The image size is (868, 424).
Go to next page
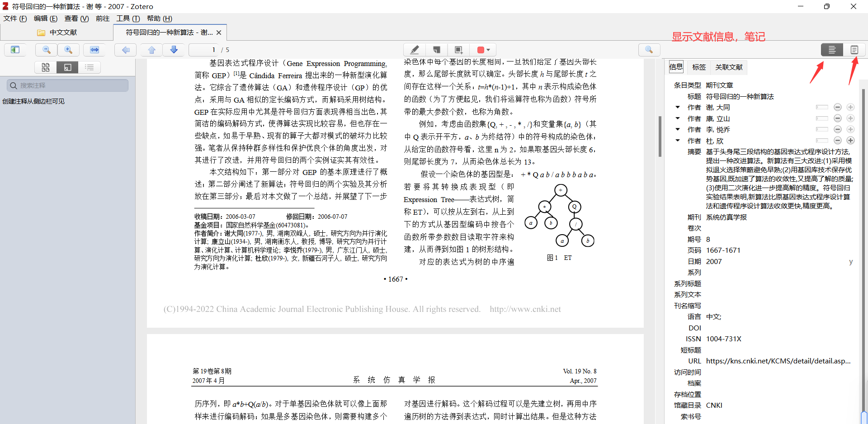174,50
